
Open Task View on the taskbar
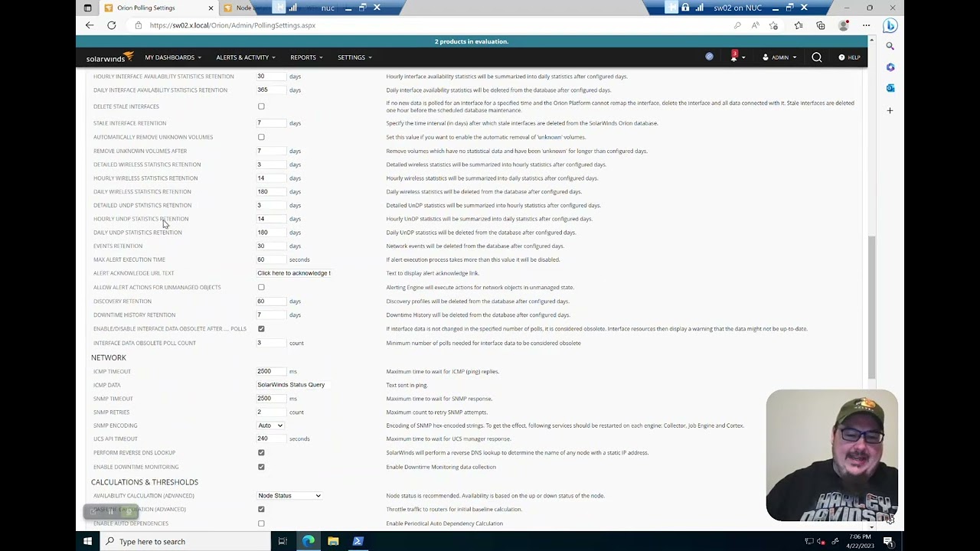coord(283,541)
